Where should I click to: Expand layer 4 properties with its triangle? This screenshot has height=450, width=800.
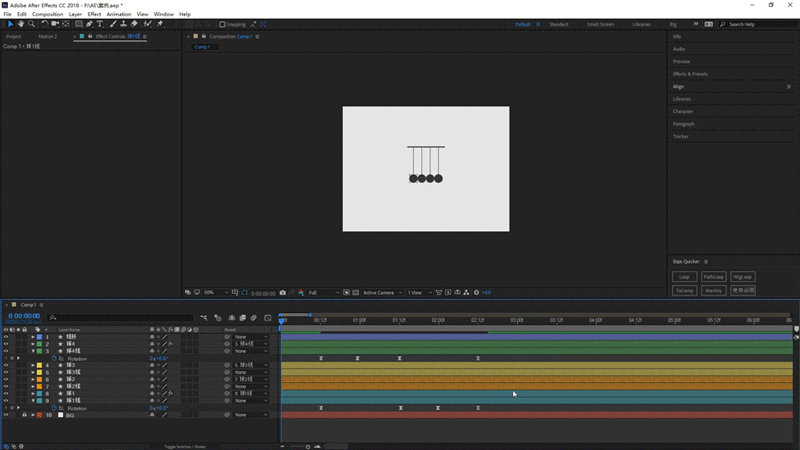pos(32,365)
